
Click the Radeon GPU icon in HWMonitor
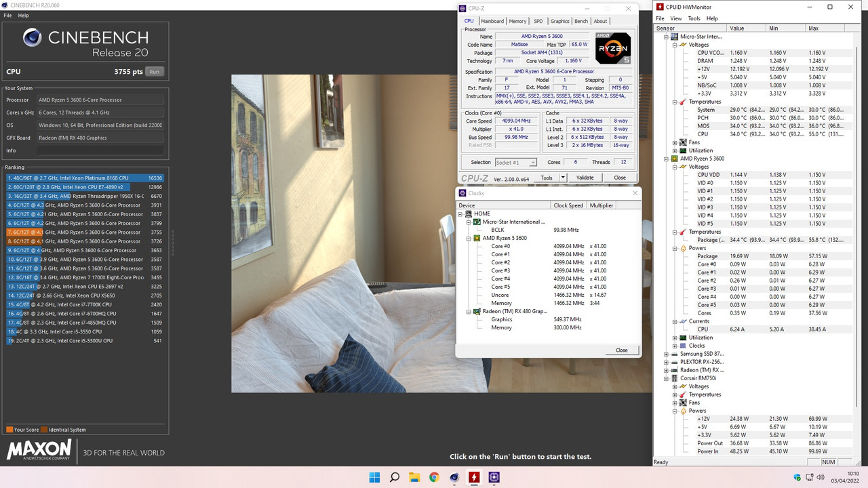675,370
